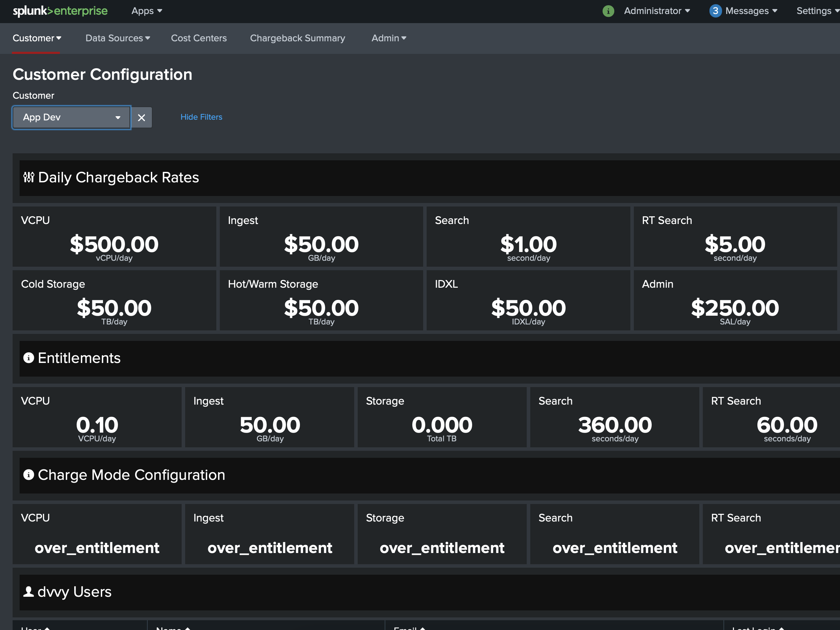Click the green info status icon

coord(608,11)
